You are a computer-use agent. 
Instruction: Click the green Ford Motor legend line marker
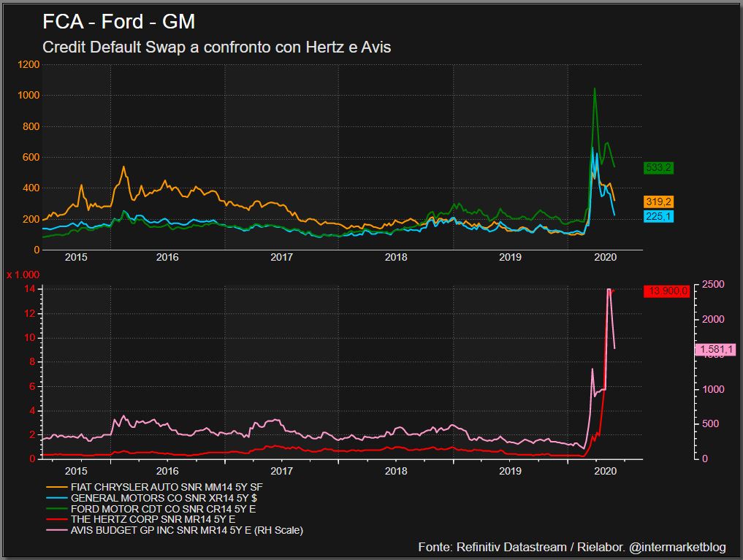(x=56, y=507)
